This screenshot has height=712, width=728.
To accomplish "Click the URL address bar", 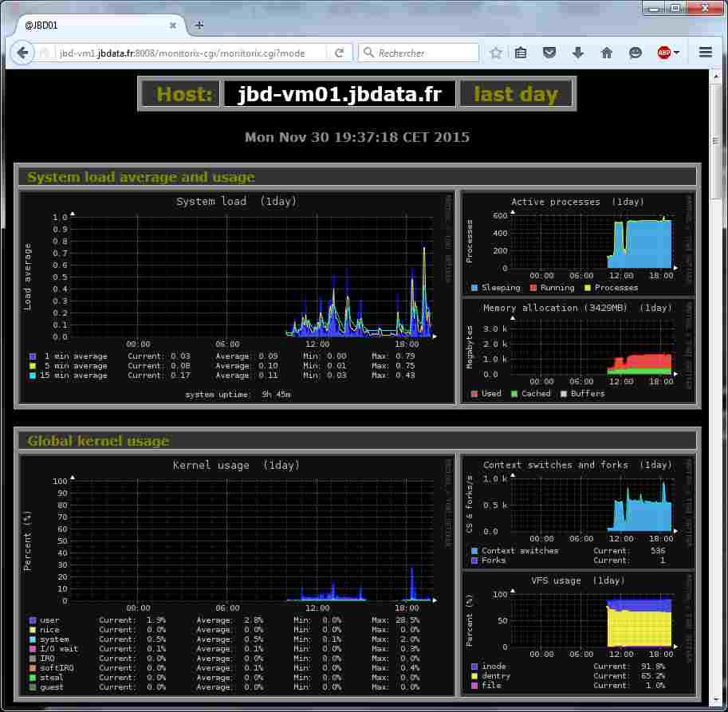I will pyautogui.click(x=191, y=53).
